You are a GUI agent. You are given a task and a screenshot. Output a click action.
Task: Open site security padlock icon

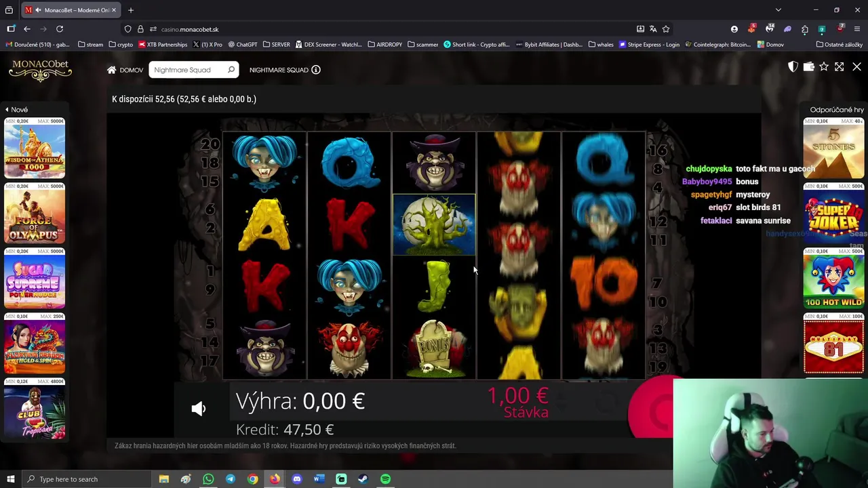[140, 29]
